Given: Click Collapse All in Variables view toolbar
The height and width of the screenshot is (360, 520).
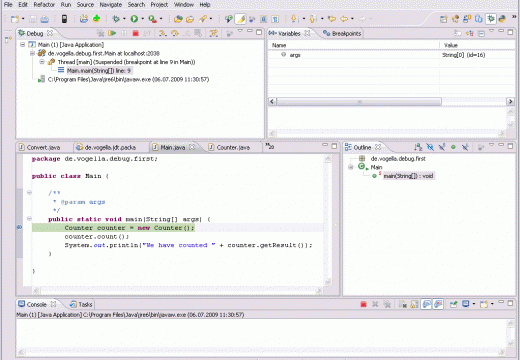Looking at the screenshot, I should [481, 33].
